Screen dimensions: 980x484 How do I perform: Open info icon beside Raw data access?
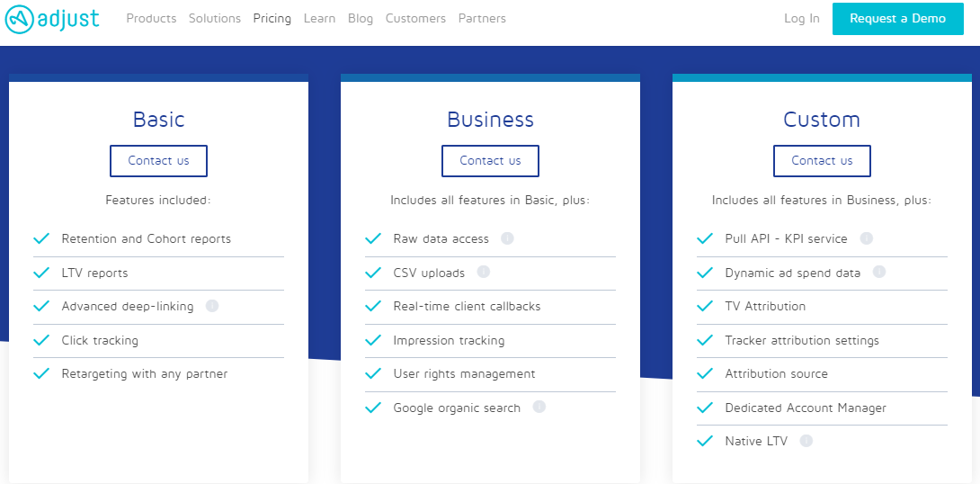507,238
